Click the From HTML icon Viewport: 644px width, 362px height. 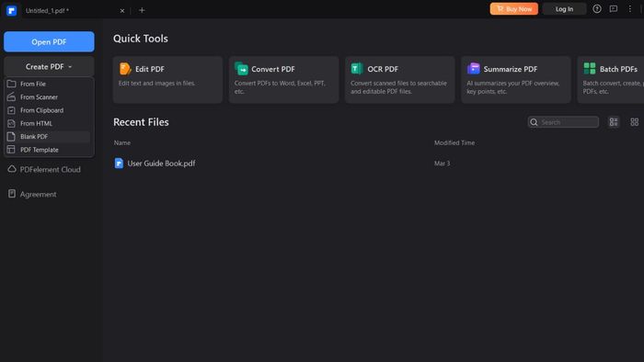click(x=11, y=123)
